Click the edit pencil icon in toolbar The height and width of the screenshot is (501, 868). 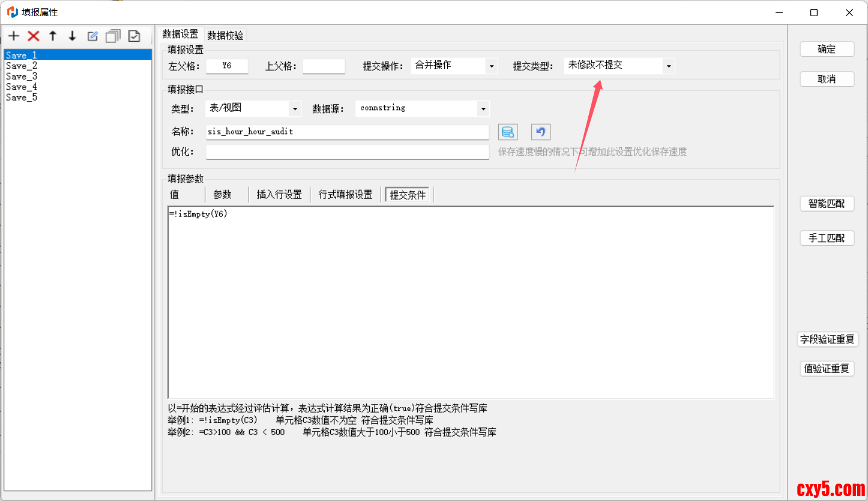pos(92,36)
